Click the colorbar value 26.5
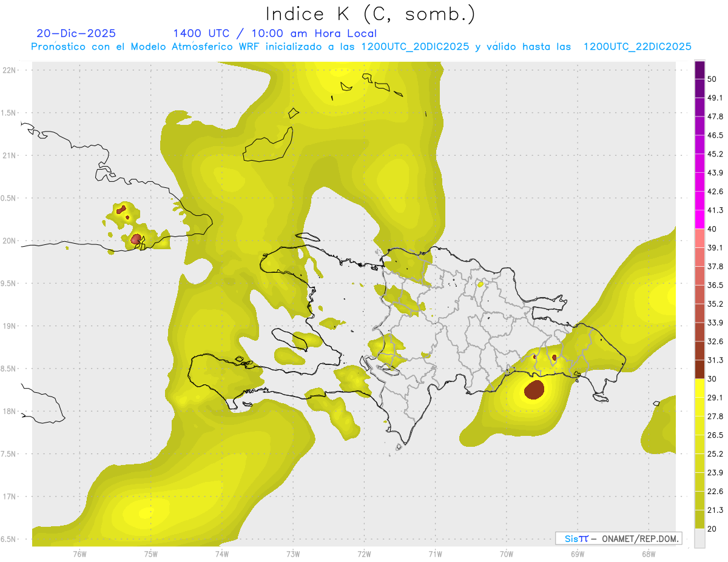Image resolution: width=728 pixels, height=562 pixels. click(x=715, y=435)
